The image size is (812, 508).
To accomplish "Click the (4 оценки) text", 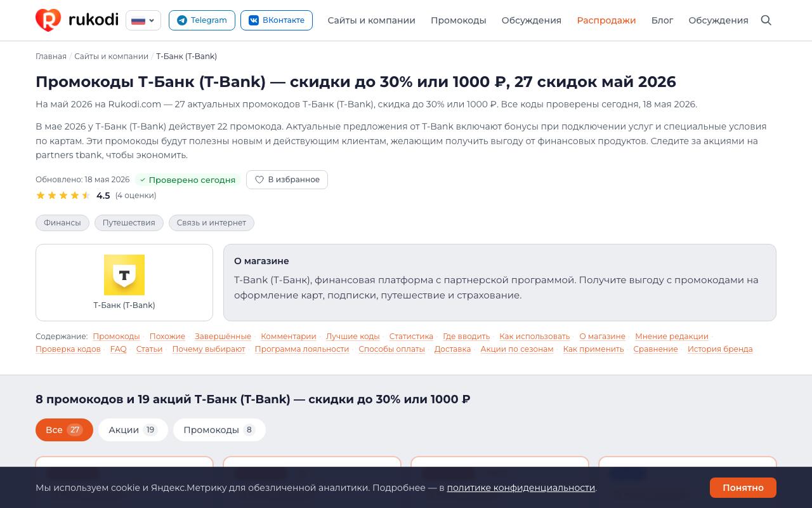I will point(136,196).
